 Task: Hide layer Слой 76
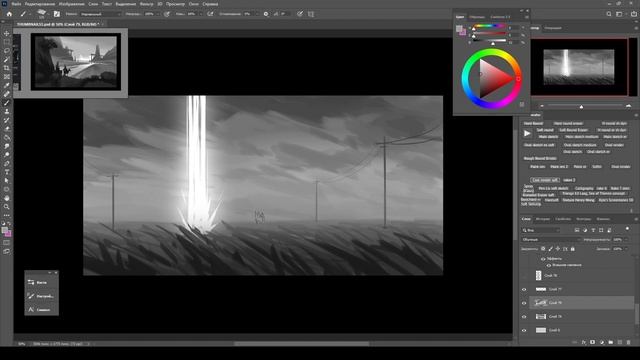pyautogui.click(x=524, y=303)
